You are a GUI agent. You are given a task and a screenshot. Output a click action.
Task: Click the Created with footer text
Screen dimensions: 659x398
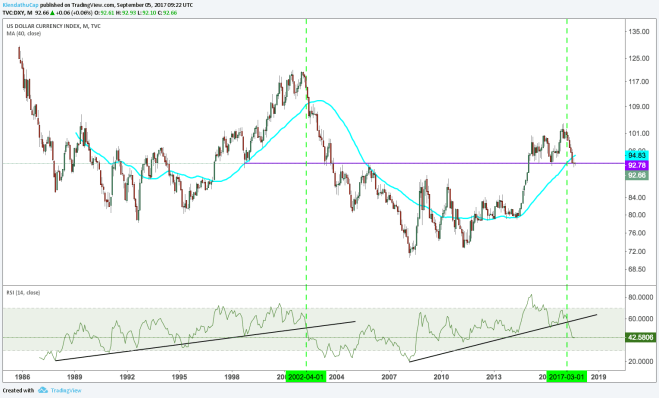[x=18, y=390]
